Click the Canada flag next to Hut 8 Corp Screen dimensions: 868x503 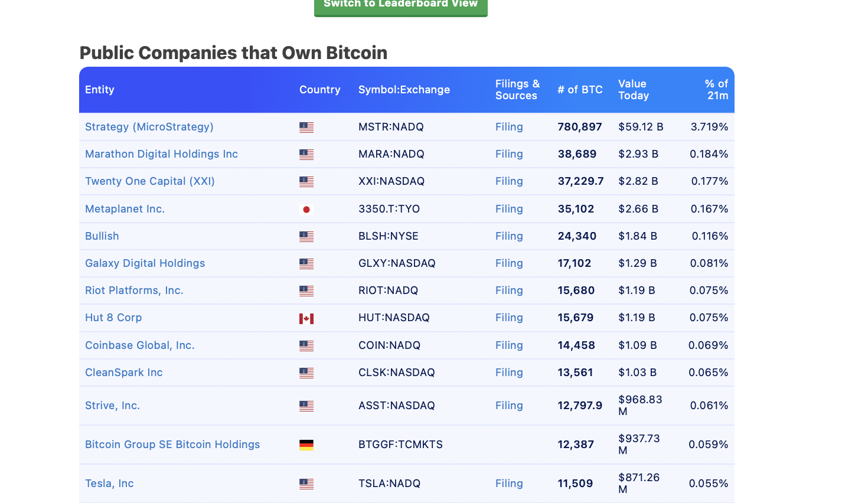pyautogui.click(x=306, y=317)
